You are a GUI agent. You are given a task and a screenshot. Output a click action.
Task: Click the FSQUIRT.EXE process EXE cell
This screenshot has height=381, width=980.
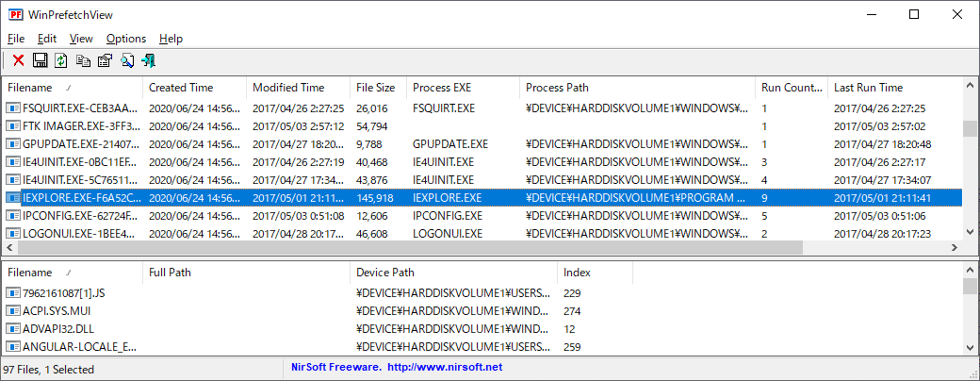point(444,108)
